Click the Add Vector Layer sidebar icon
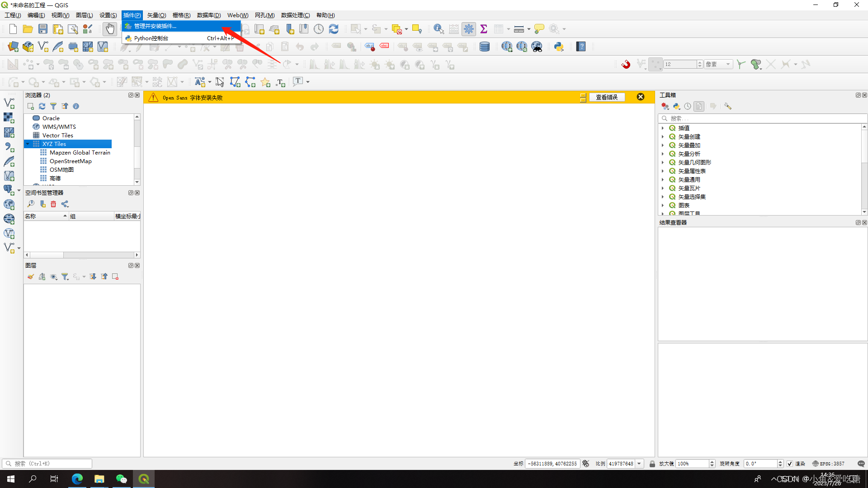 point(9,103)
